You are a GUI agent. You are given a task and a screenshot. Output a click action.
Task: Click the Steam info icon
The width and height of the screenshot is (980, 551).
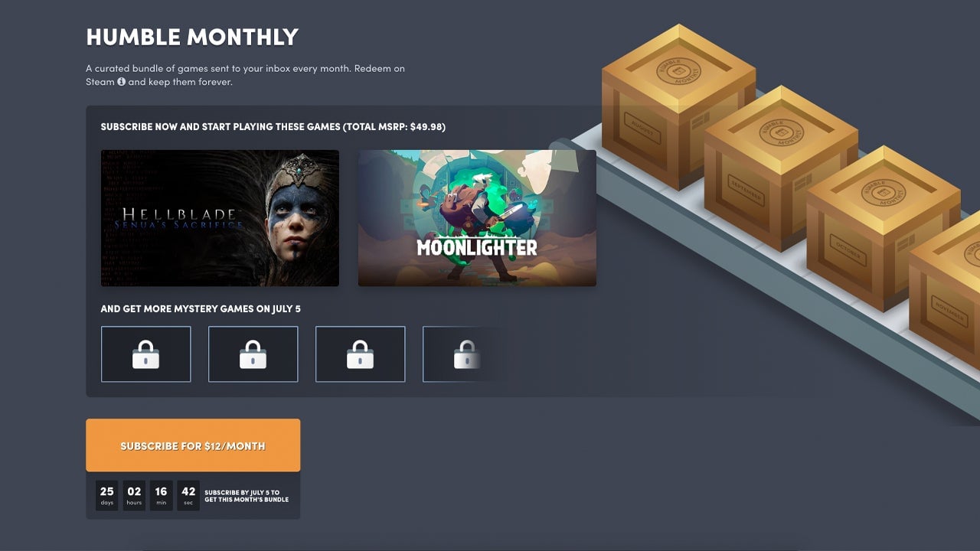click(x=121, y=82)
